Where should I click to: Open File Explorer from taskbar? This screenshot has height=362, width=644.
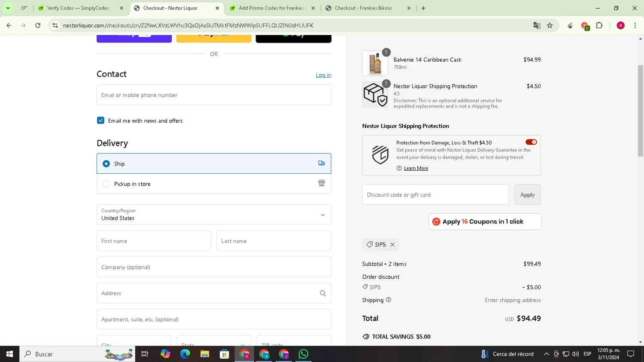pos(205,354)
